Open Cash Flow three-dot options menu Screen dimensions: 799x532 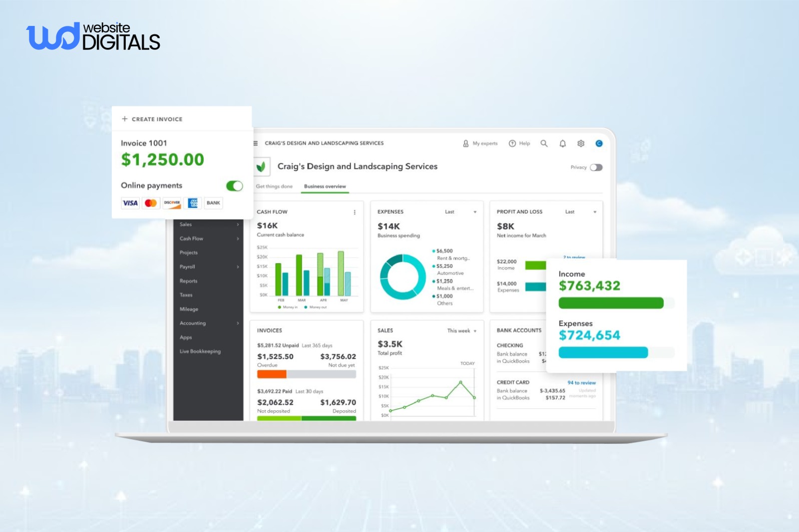355,212
